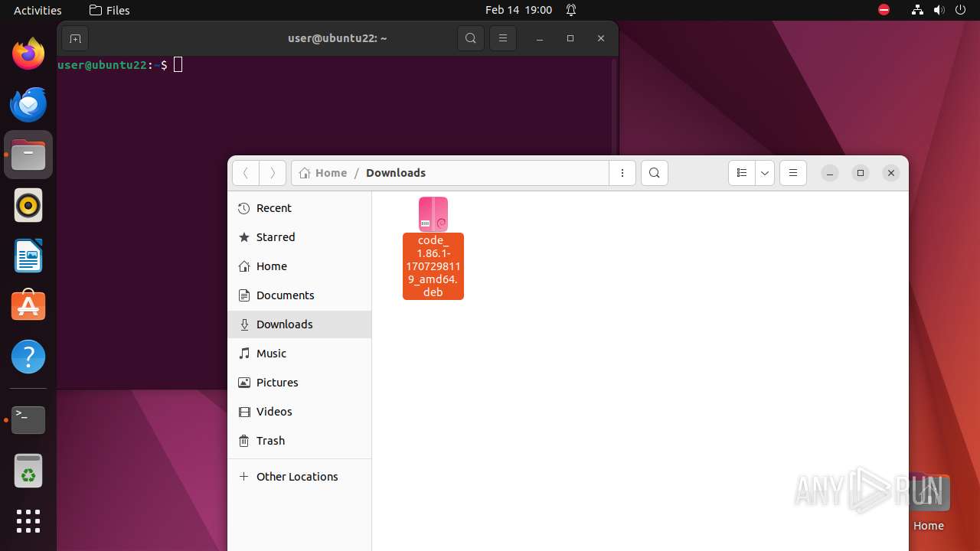Open the Help icon in the dock
The image size is (980, 551).
coord(28,357)
